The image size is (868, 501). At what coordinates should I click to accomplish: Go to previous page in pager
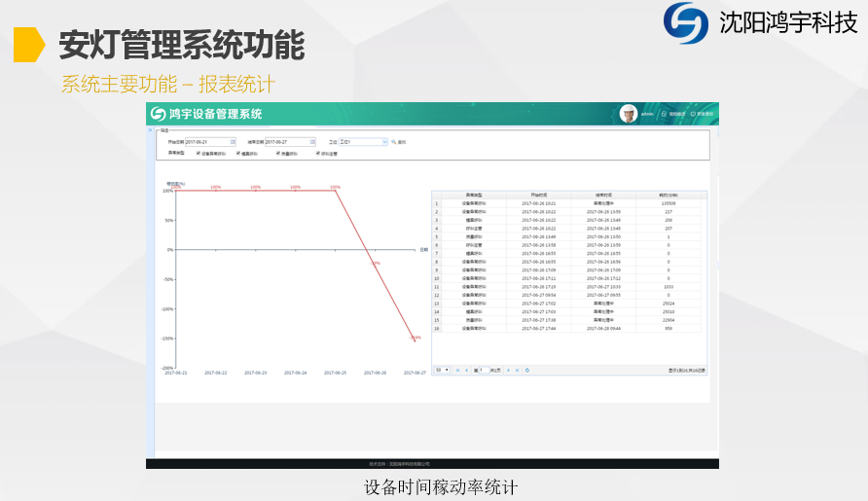(466, 370)
